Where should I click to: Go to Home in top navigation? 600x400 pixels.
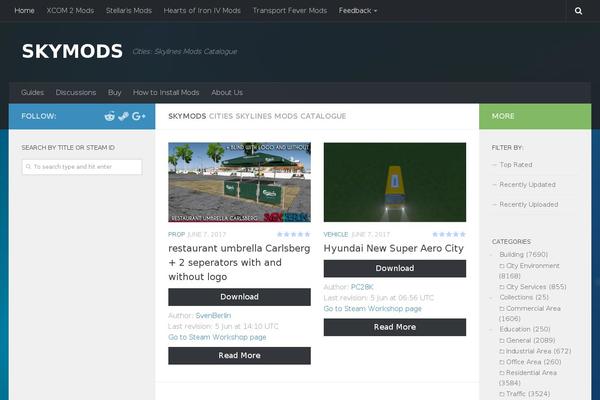(x=24, y=11)
